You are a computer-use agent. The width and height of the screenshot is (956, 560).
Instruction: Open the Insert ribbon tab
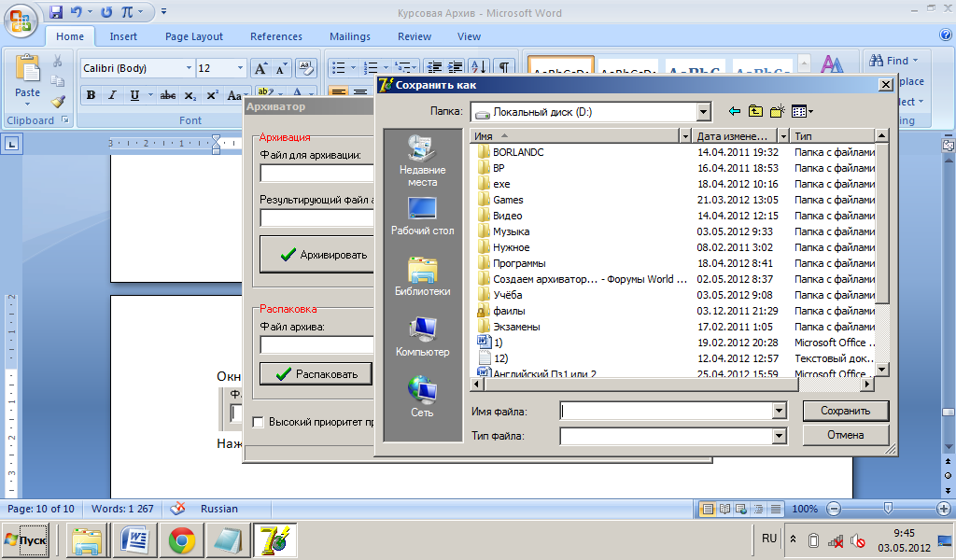tap(123, 36)
